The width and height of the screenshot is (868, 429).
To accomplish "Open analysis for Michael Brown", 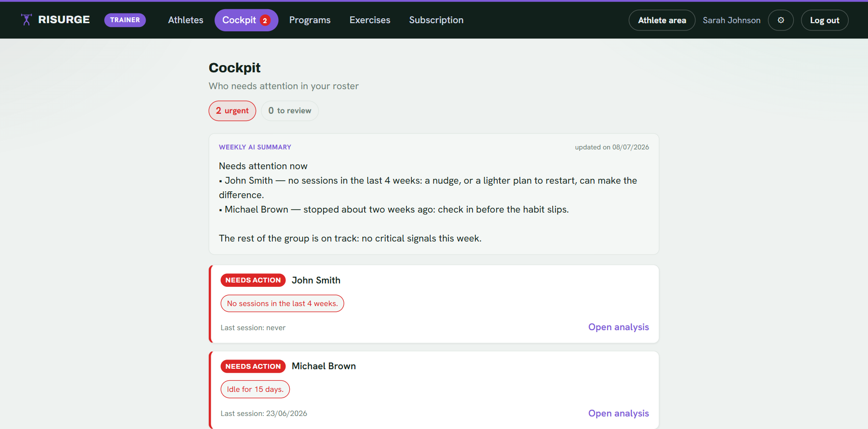I will pyautogui.click(x=619, y=414).
